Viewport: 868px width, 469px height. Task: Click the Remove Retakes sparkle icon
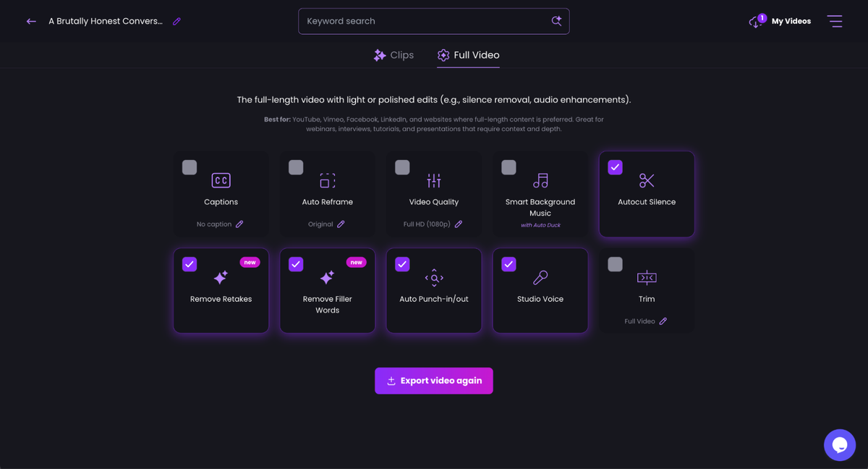pos(221,276)
